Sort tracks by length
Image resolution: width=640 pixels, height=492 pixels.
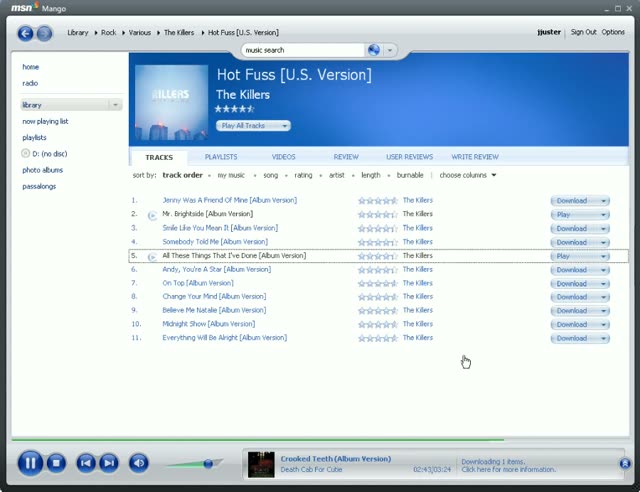coord(371,175)
